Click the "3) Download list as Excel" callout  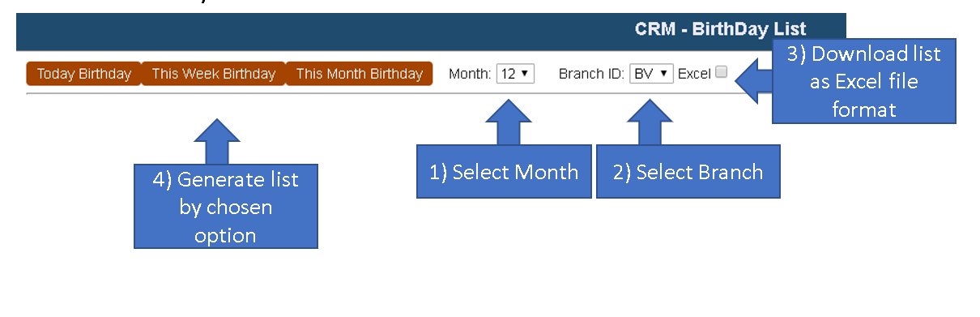[x=864, y=81]
